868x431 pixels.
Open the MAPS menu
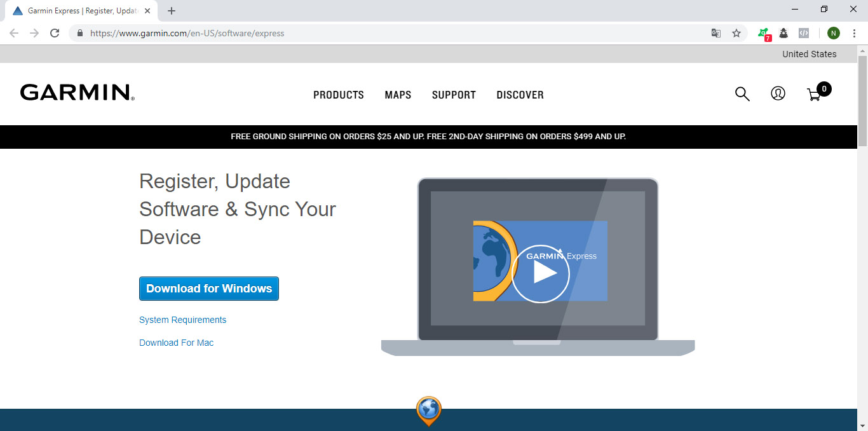point(398,95)
